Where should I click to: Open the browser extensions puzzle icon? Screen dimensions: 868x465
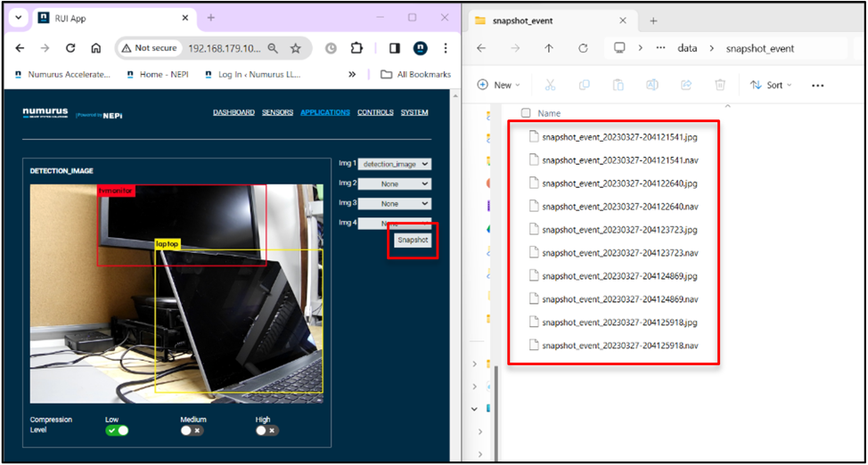356,48
